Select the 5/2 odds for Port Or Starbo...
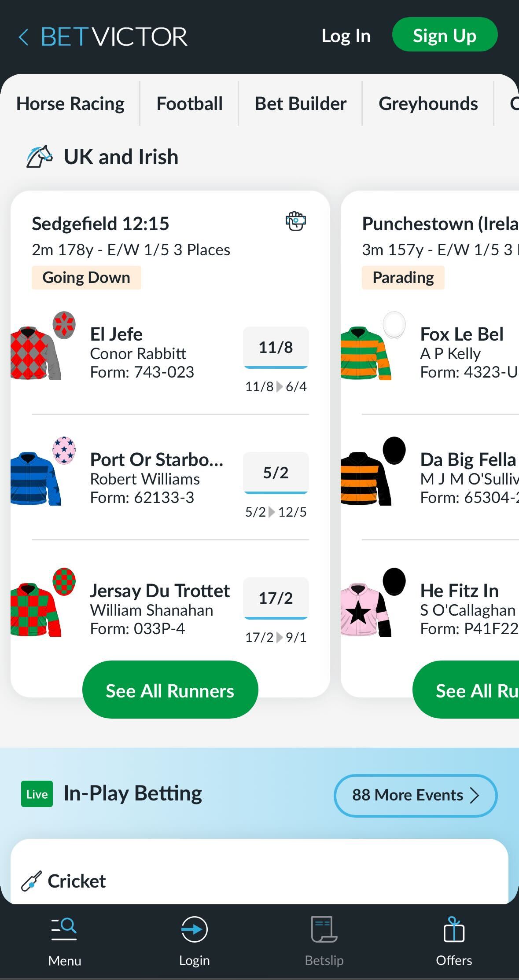 coord(276,473)
